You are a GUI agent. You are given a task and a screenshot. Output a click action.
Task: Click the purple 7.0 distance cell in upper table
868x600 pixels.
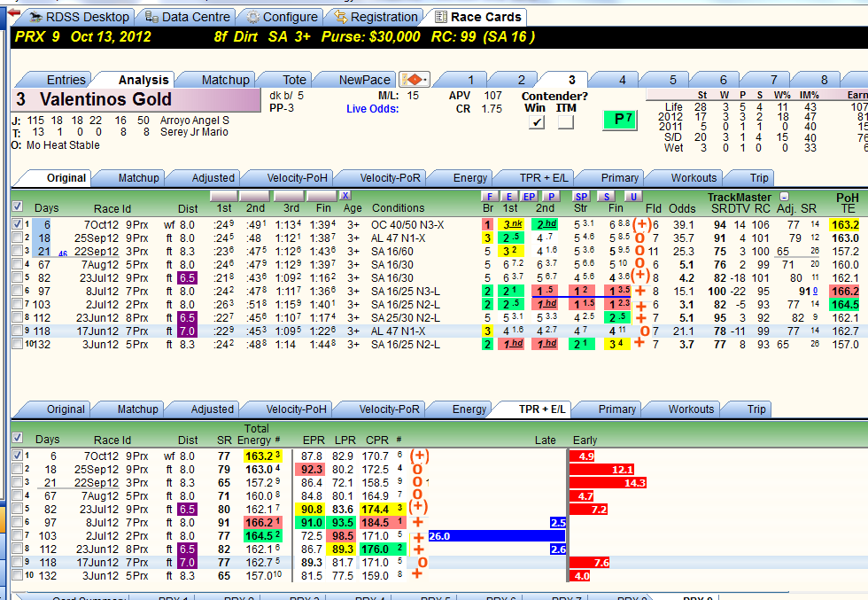(x=187, y=331)
